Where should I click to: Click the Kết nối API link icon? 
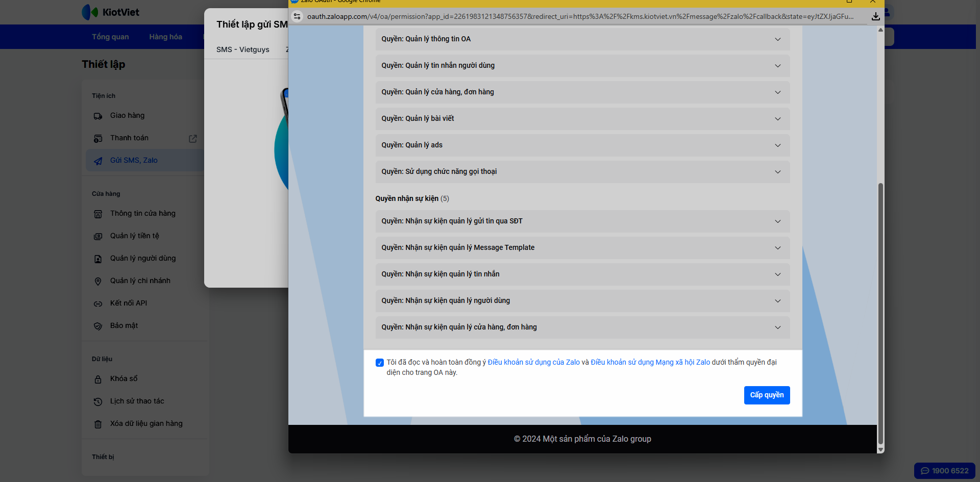[x=98, y=304]
